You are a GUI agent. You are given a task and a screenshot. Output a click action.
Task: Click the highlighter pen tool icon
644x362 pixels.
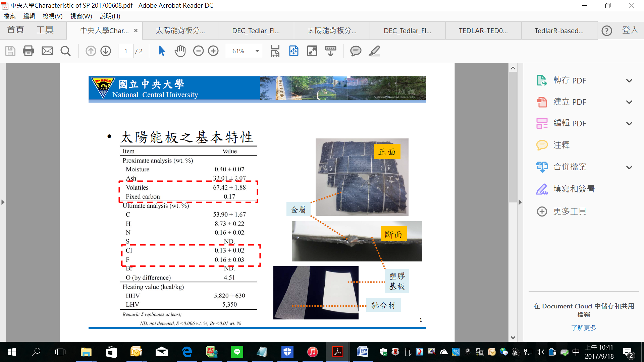tap(374, 51)
